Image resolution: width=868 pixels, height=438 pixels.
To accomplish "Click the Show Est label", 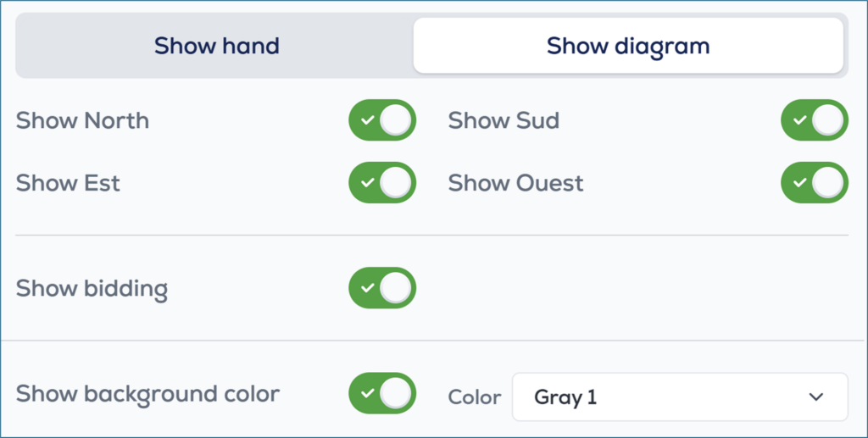I will pyautogui.click(x=68, y=183).
